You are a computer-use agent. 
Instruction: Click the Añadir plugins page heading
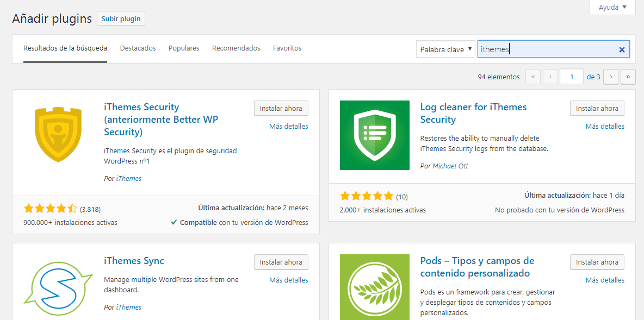(x=52, y=19)
